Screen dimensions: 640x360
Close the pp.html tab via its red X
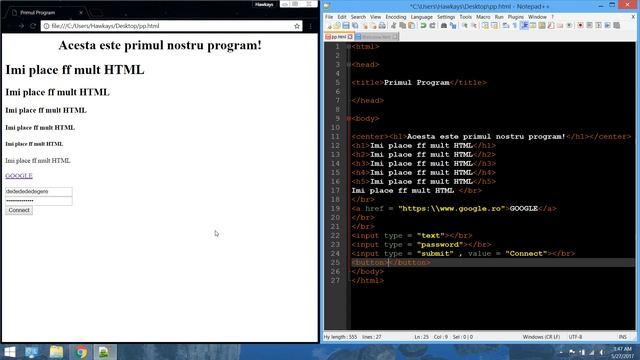[350, 37]
